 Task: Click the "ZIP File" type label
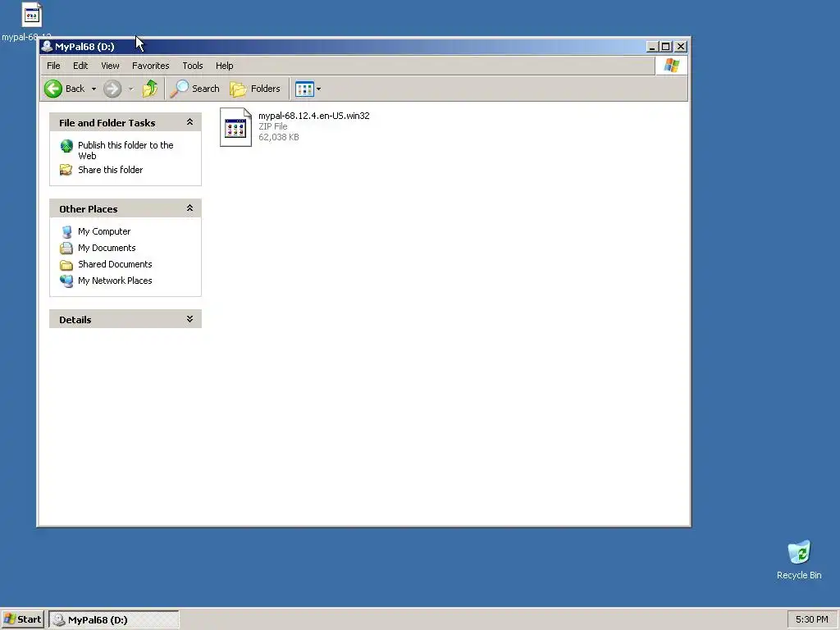272,126
